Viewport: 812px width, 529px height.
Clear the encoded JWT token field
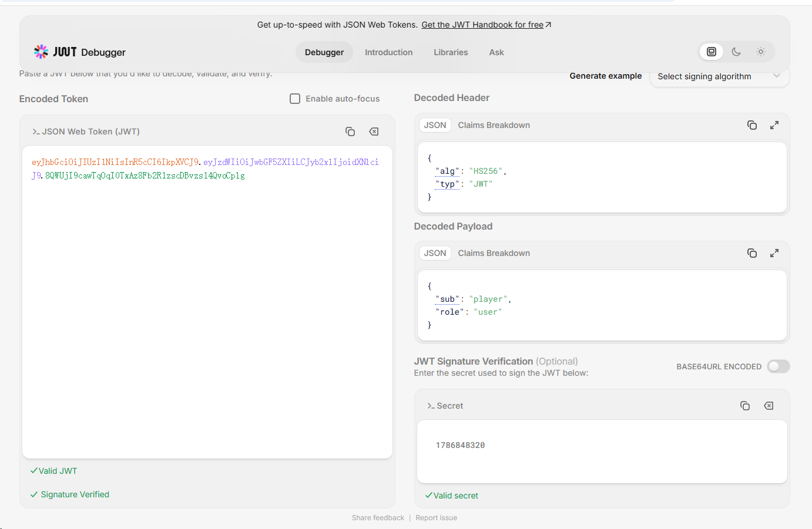tap(374, 132)
